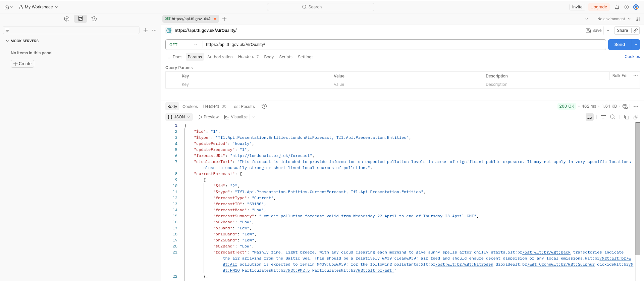Collapse the MOCK SERVERS section
This screenshot has width=644, height=281.
coord(7,41)
